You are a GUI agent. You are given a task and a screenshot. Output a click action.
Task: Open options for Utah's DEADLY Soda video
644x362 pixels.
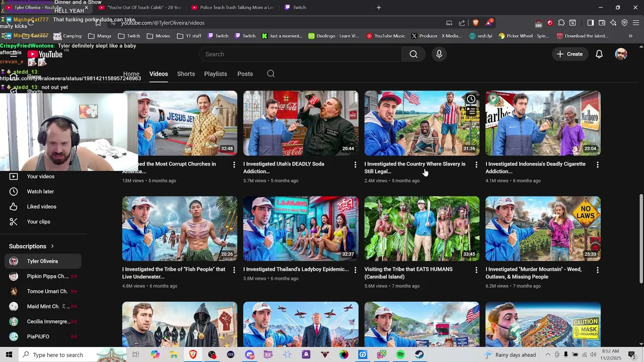coord(355,165)
